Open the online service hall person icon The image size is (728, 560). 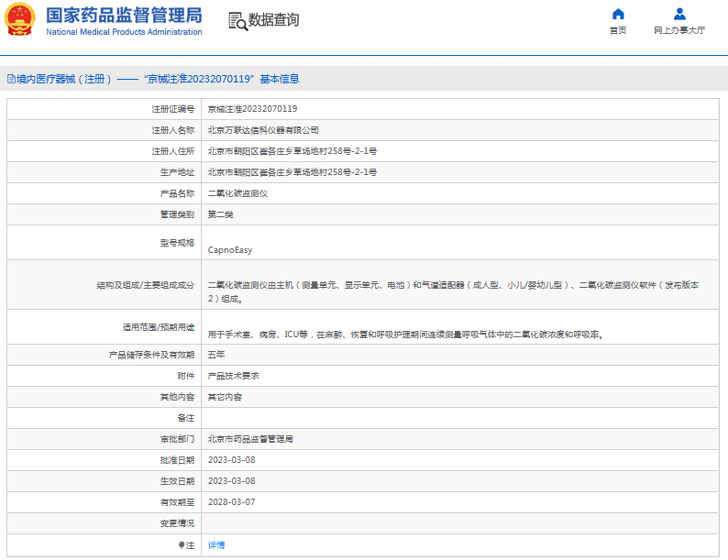(x=679, y=14)
